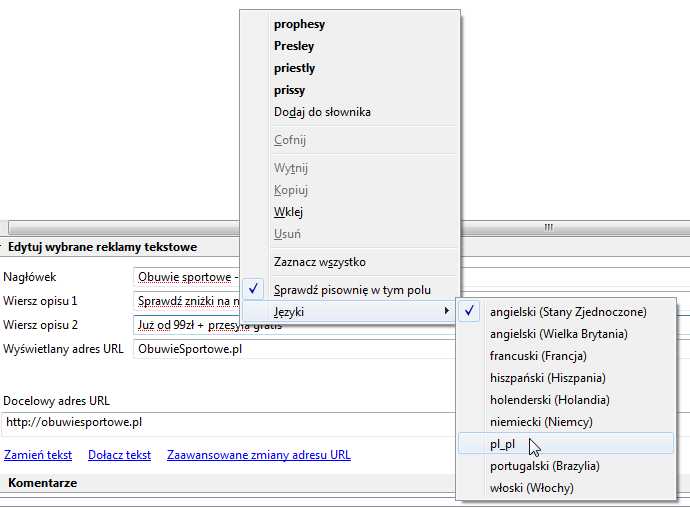Toggle "Sprawdź pisownię w tym polu"
The image size is (690, 508).
click(352, 290)
